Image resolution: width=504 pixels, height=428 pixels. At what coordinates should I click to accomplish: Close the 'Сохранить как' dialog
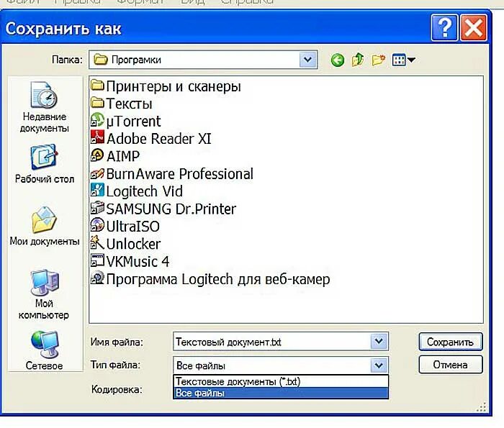(474, 27)
